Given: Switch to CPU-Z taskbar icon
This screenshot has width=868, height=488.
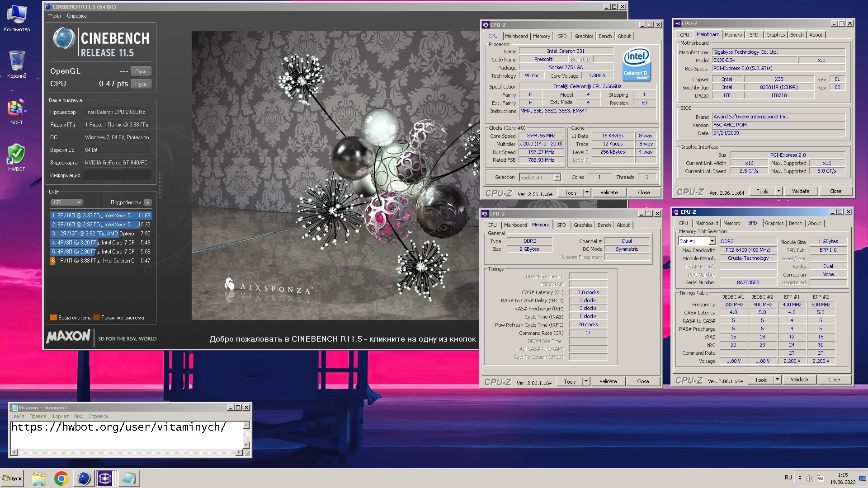Looking at the screenshot, I should tap(105, 478).
